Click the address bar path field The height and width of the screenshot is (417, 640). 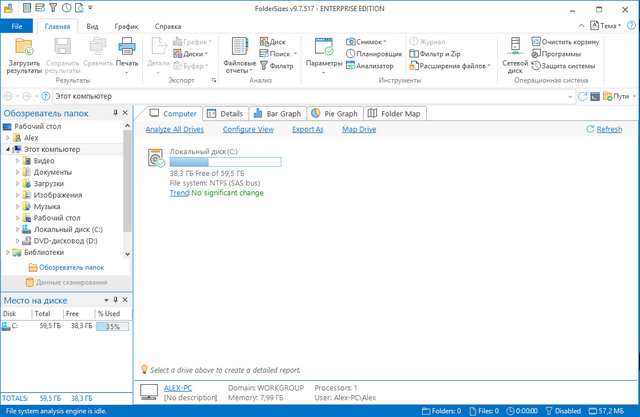300,96
